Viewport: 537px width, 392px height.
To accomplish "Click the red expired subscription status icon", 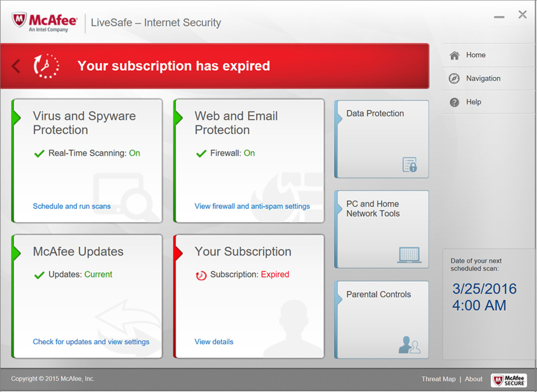I will [x=201, y=275].
